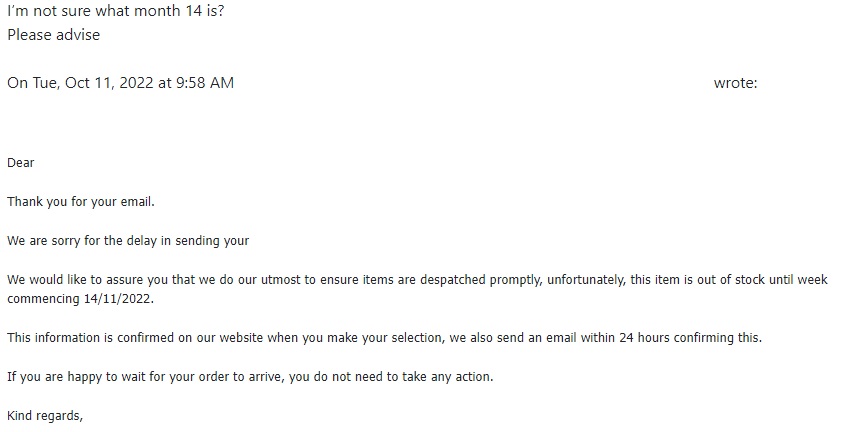Click the date '14/11/2022' in the message
Screen dimensions: 841x432
119,299
